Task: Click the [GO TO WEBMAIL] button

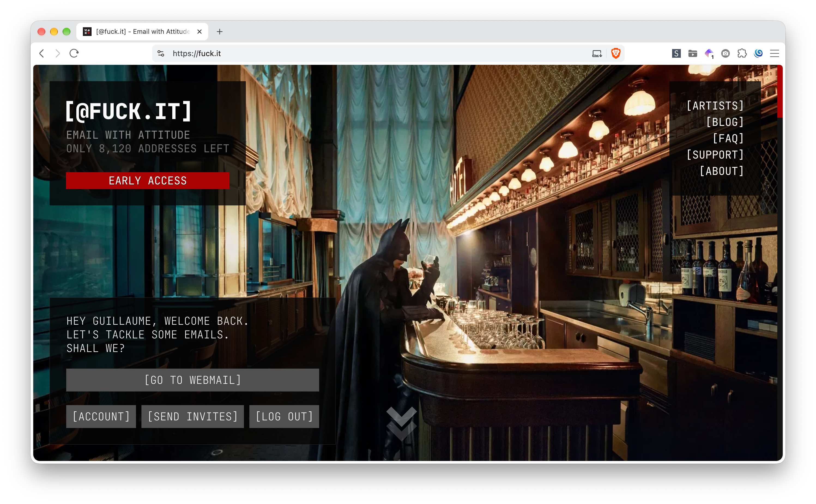Action: (192, 380)
